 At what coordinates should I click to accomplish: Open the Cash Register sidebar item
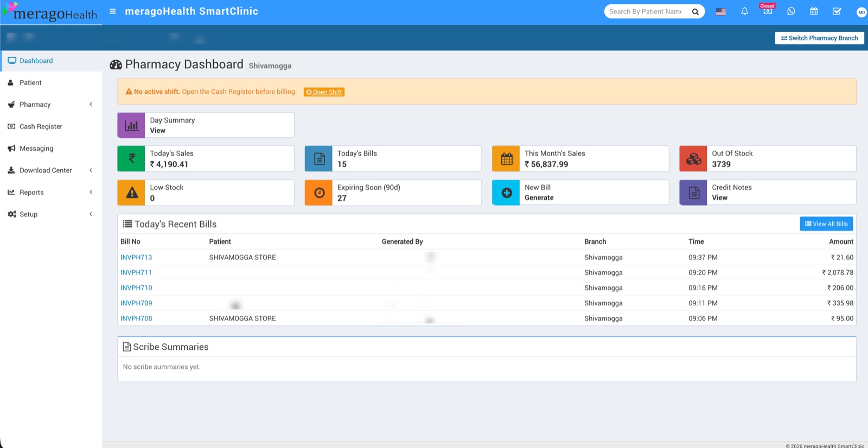(51, 126)
